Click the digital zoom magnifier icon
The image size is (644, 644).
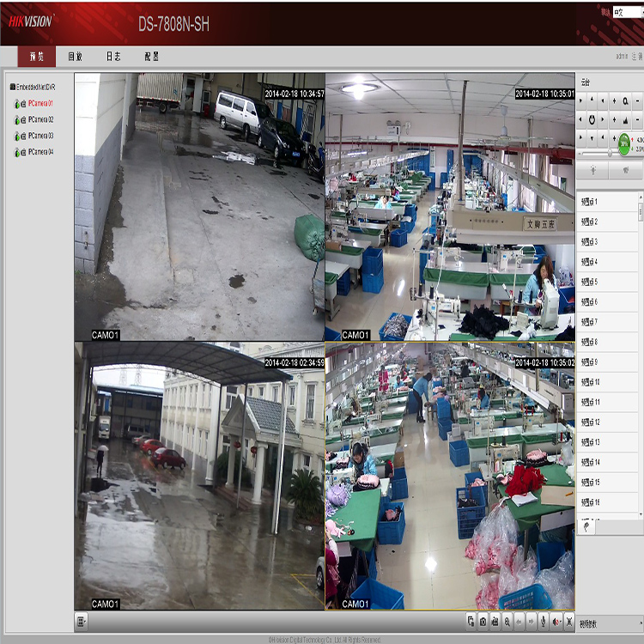[x=507, y=622]
